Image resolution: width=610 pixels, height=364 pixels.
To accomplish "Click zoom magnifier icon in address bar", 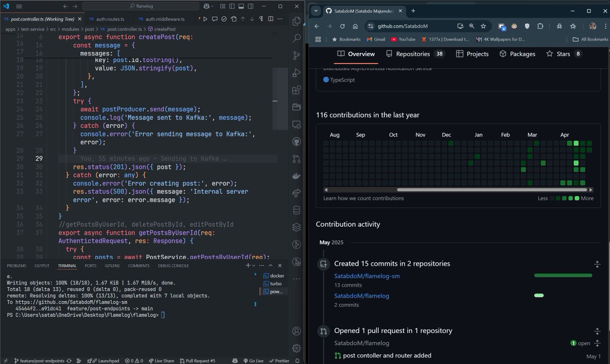I will coord(472,26).
